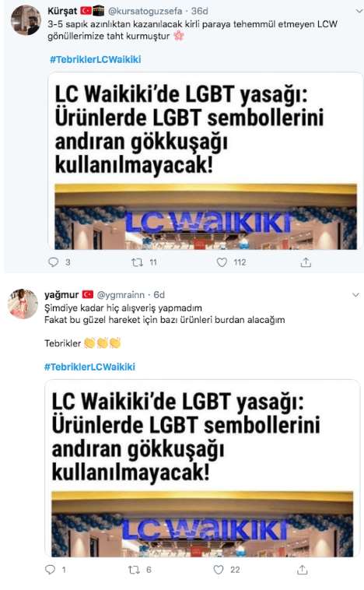Image resolution: width=364 pixels, height=590 pixels.
Task: Share Kürşat's tweet via share icon
Action: [x=306, y=262]
